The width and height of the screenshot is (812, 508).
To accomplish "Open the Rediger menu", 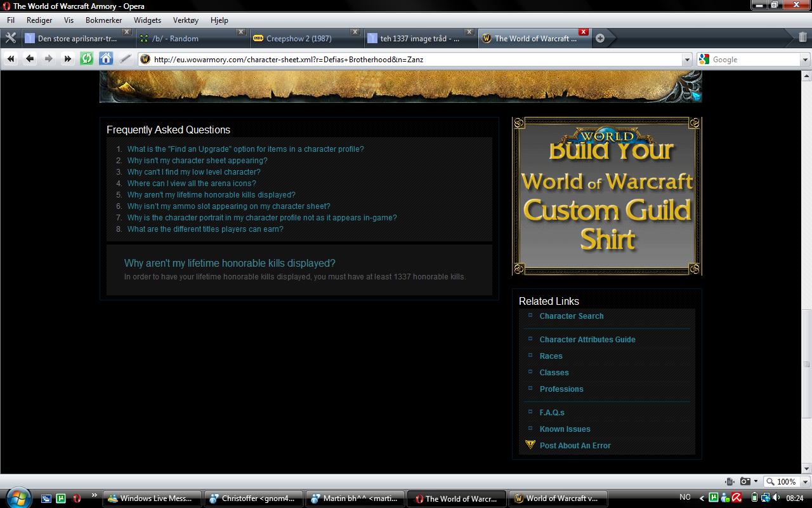I will [x=39, y=20].
